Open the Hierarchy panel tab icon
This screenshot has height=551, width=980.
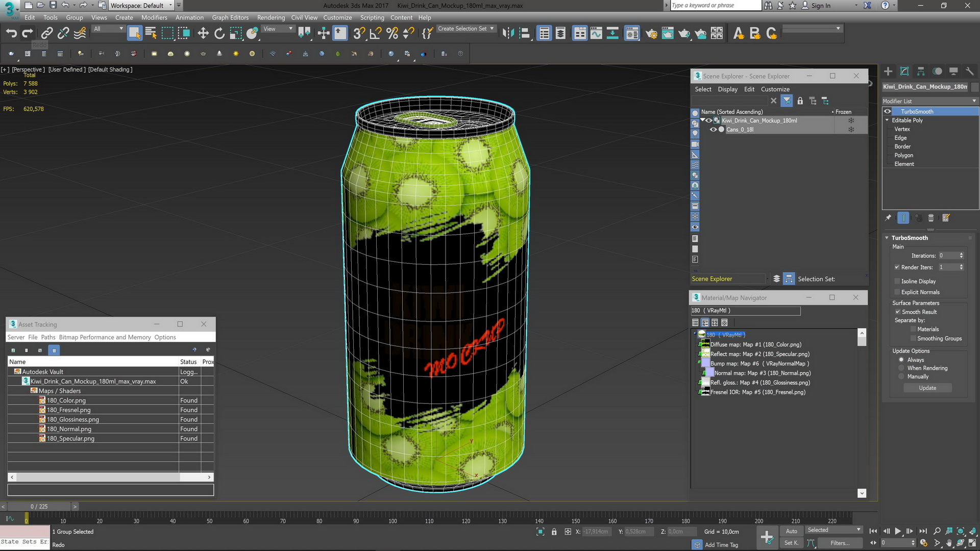click(x=921, y=71)
